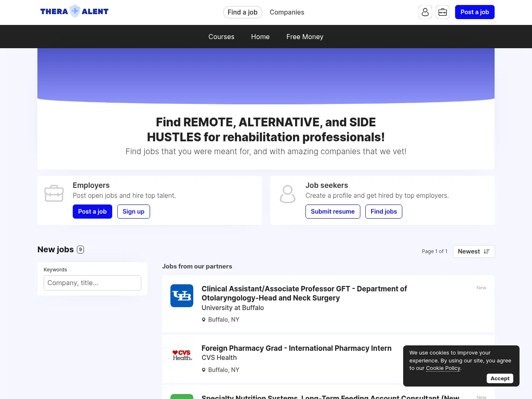This screenshot has height=399, width=532.
Task: Select the Find a job tab
Action: click(243, 12)
